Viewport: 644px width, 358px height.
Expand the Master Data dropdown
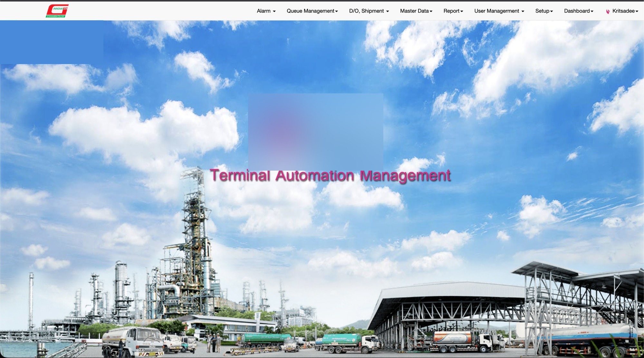point(416,11)
